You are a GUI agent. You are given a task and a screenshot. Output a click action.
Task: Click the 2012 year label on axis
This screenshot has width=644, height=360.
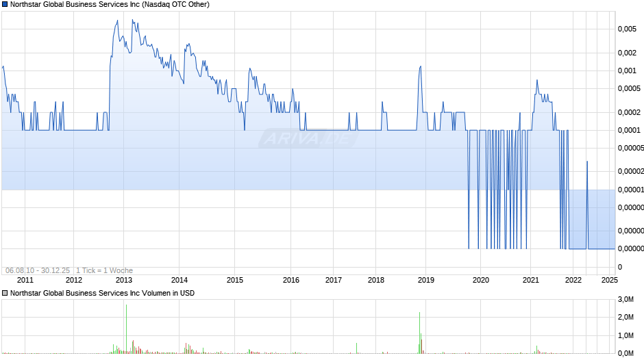74,280
